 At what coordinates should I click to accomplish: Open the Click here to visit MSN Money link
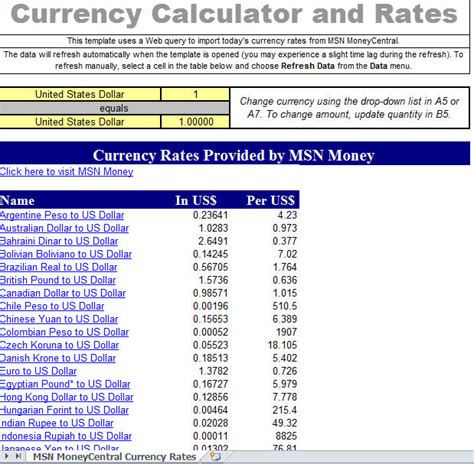66,172
